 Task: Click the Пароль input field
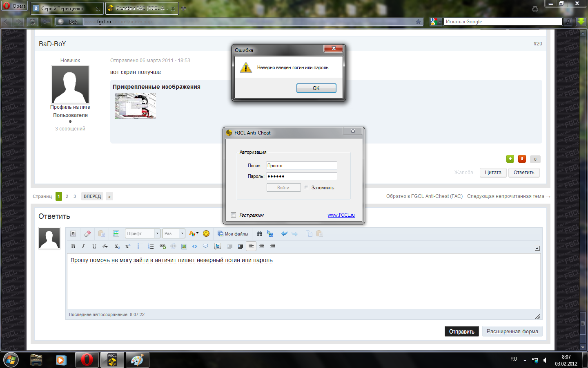[302, 176]
